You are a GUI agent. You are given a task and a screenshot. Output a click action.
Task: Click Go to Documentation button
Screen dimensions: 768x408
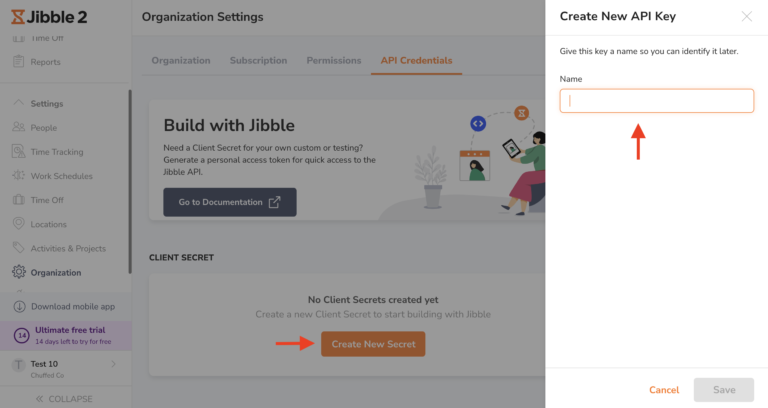click(230, 202)
